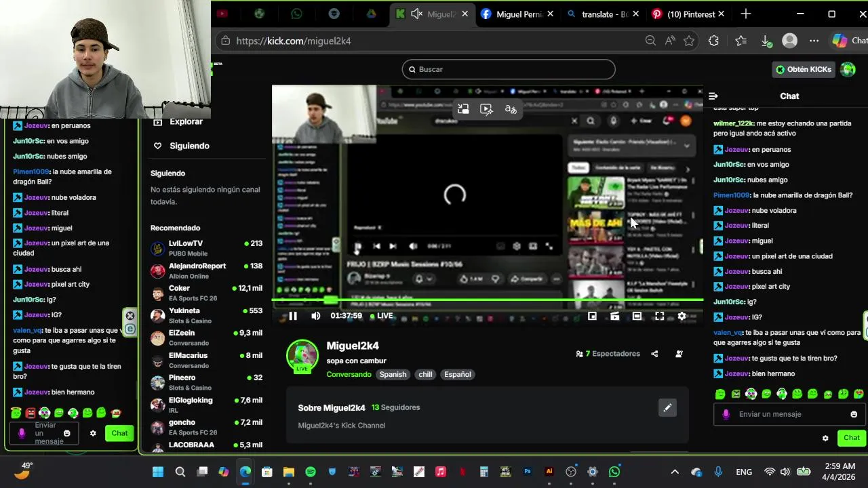This screenshot has height=488, width=868.
Task: Open mini player mode in Kick player
Action: pyautogui.click(x=592, y=316)
